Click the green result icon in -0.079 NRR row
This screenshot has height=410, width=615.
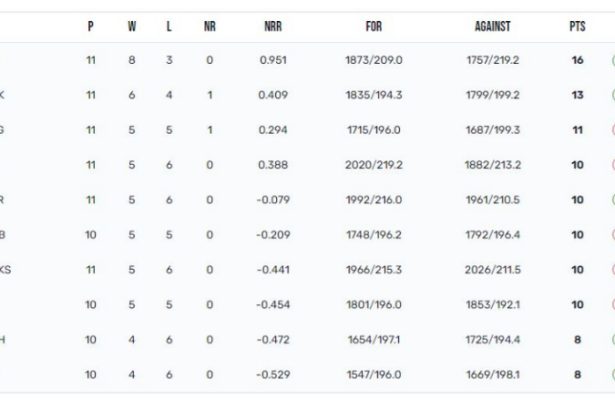click(x=613, y=200)
